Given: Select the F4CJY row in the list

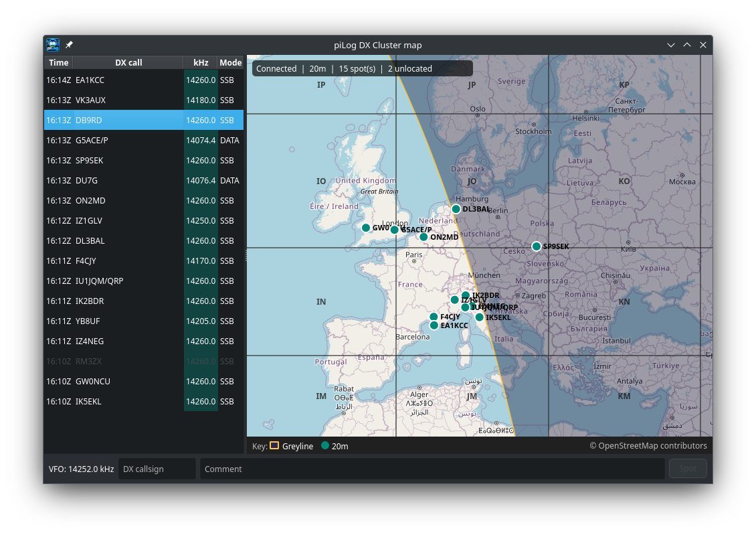Looking at the screenshot, I should (144, 261).
